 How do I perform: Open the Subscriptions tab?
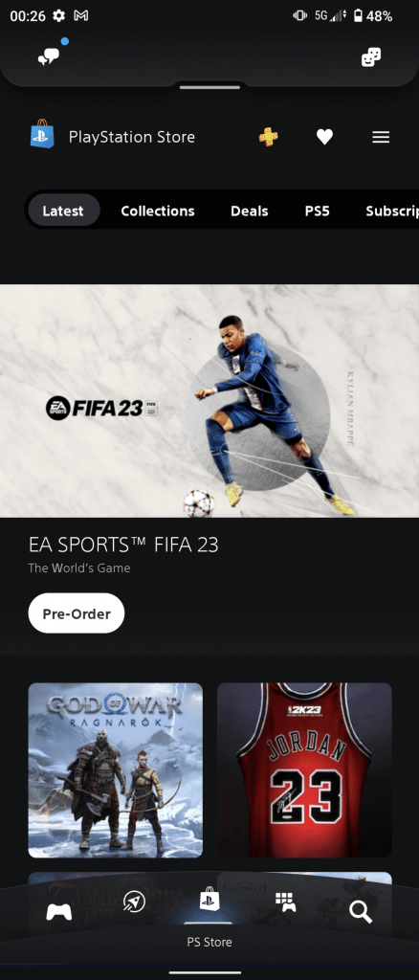[x=392, y=211]
